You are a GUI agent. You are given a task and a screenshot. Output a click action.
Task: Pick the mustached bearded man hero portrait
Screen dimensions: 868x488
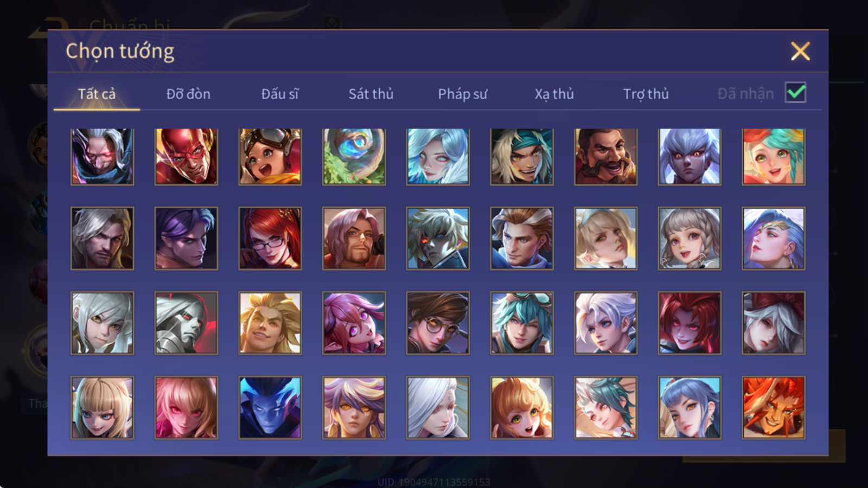pyautogui.click(x=605, y=157)
